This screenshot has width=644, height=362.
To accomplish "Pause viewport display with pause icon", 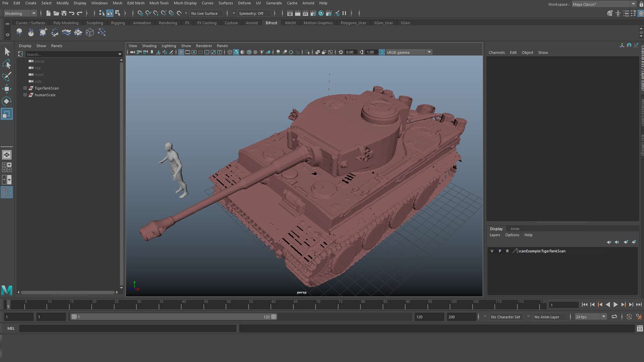I will [x=344, y=13].
